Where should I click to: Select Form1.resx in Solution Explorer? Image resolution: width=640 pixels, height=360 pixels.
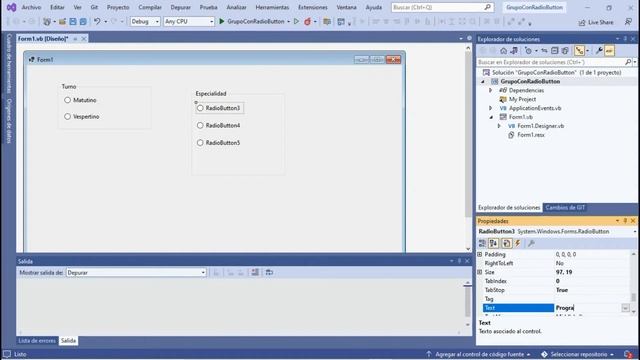pyautogui.click(x=530, y=135)
